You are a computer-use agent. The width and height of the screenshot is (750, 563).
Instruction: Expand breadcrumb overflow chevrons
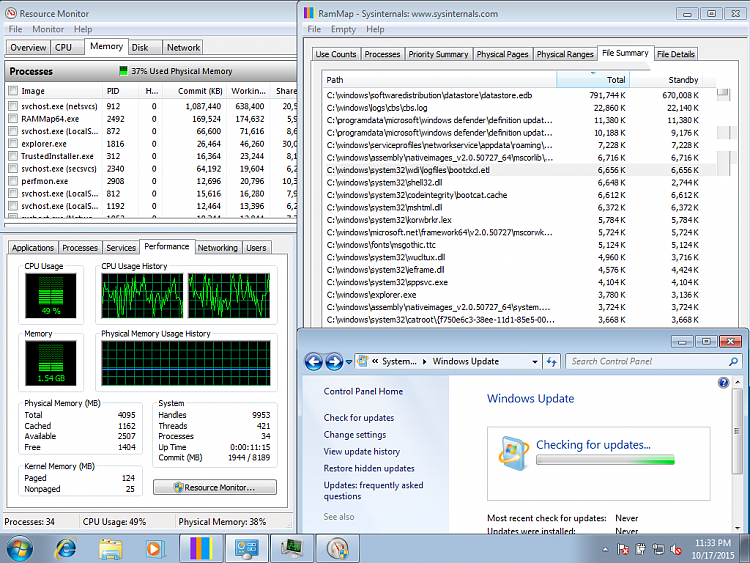click(x=375, y=362)
